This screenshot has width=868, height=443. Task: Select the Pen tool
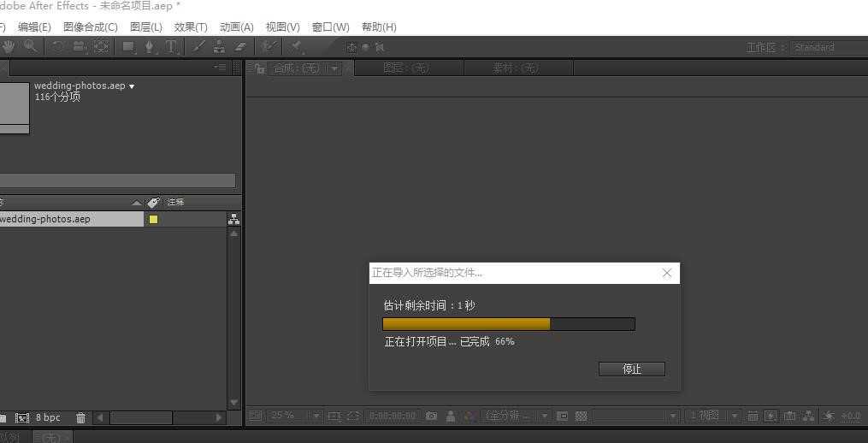click(150, 47)
